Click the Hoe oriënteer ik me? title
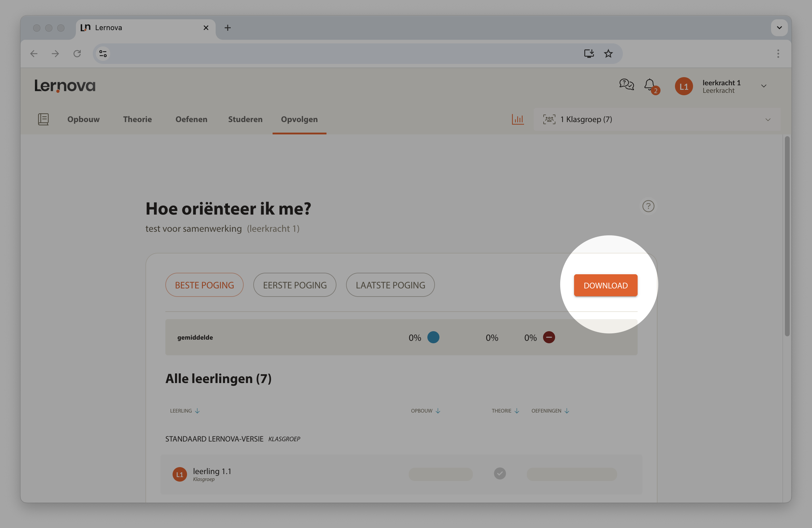 228,208
